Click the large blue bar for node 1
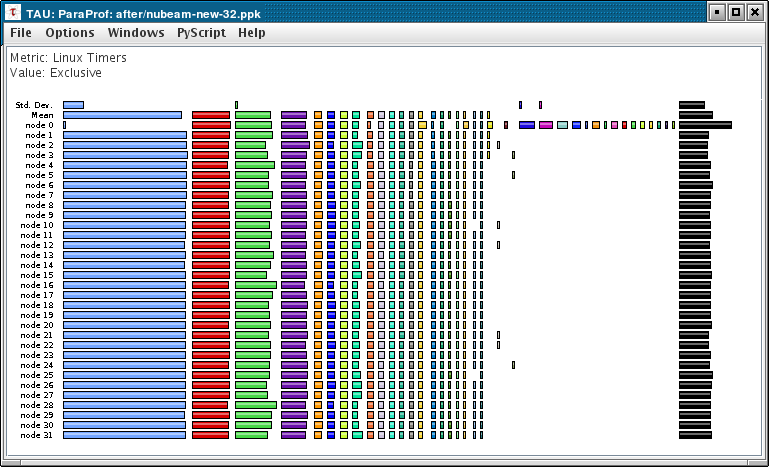 point(125,135)
